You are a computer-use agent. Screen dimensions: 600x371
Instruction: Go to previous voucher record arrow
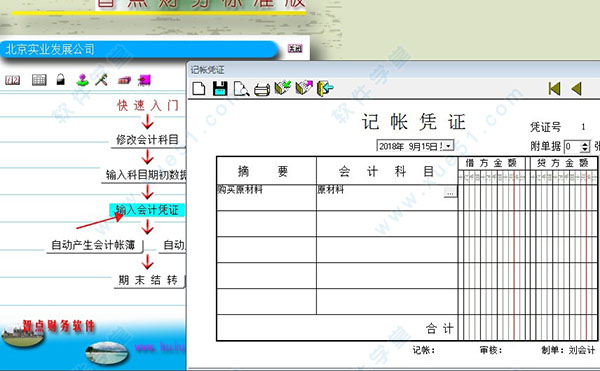(576, 89)
